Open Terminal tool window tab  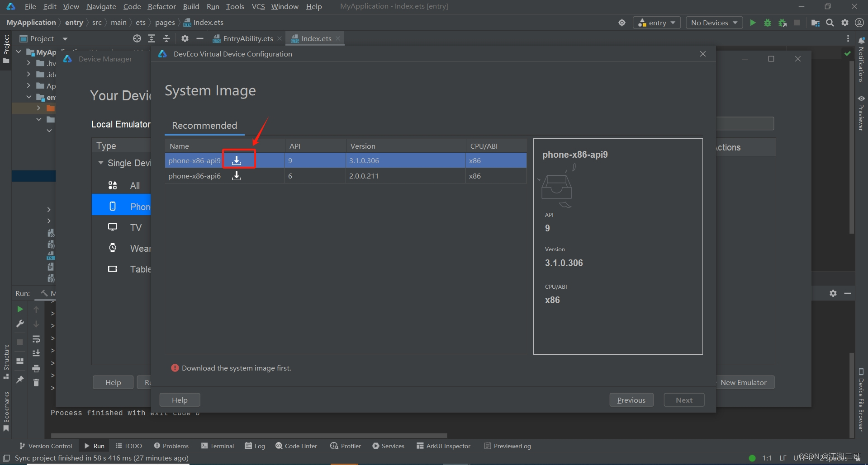coord(218,446)
